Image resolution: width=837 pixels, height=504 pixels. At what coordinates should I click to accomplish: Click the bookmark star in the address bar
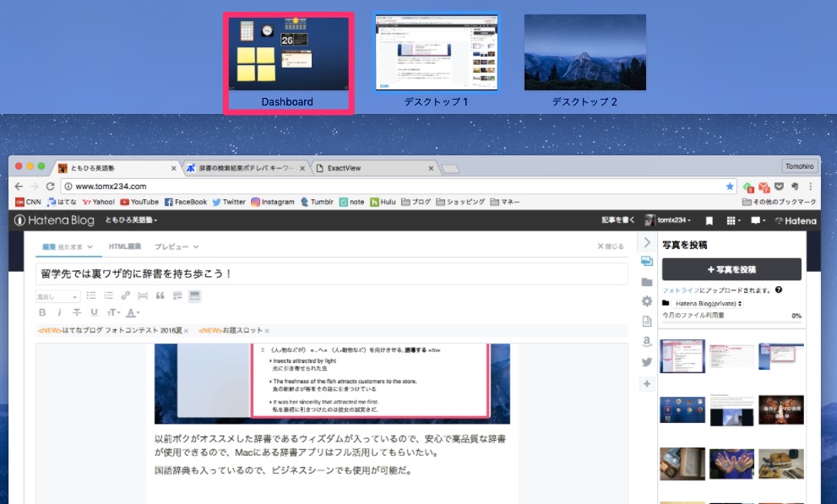730,186
